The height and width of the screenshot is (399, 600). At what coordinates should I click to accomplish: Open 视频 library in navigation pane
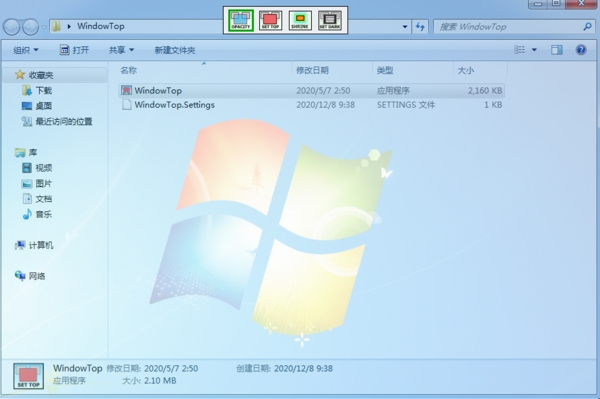click(44, 168)
